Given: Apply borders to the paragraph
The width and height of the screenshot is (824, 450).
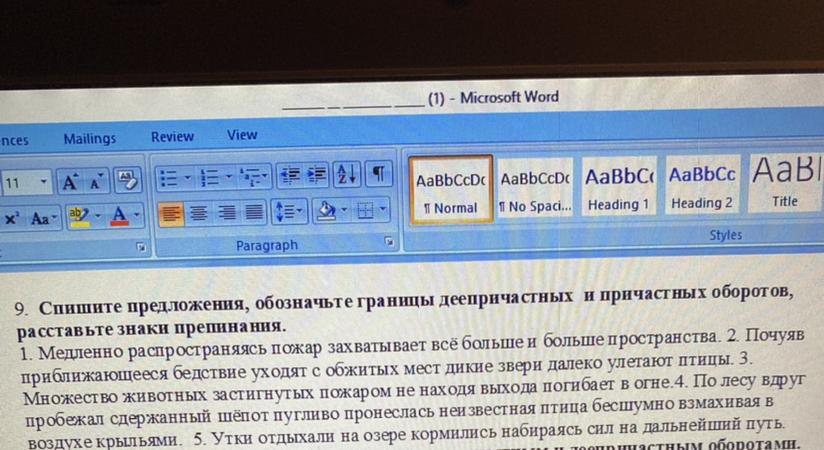Looking at the screenshot, I should (x=365, y=210).
